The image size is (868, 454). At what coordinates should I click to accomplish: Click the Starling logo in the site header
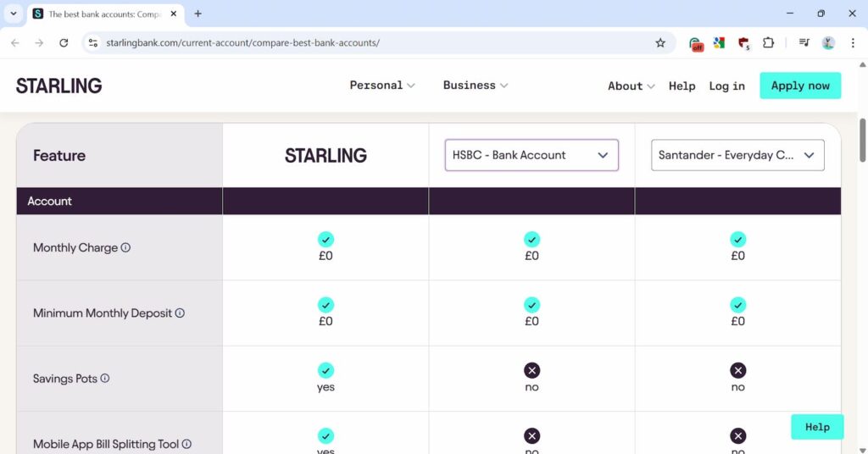[58, 86]
